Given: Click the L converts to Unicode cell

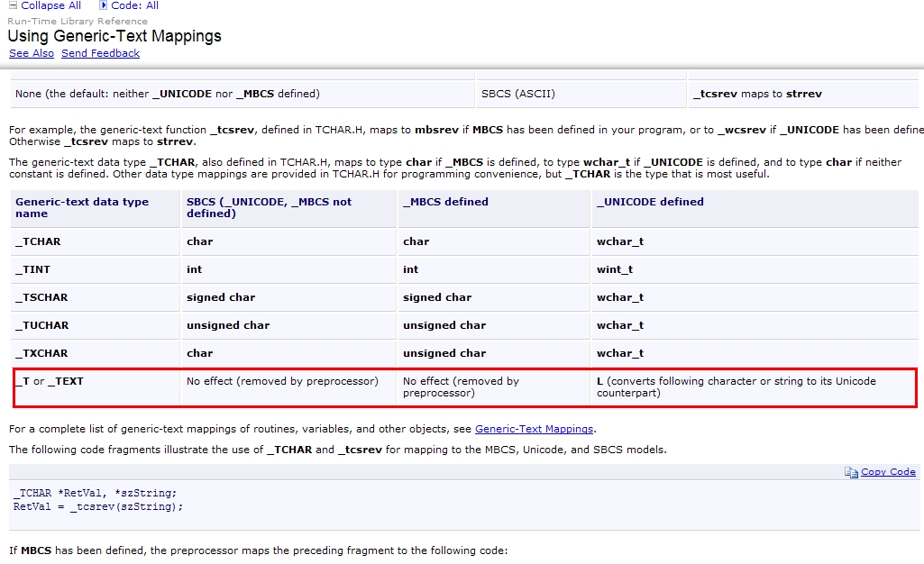Looking at the screenshot, I should (x=753, y=387).
